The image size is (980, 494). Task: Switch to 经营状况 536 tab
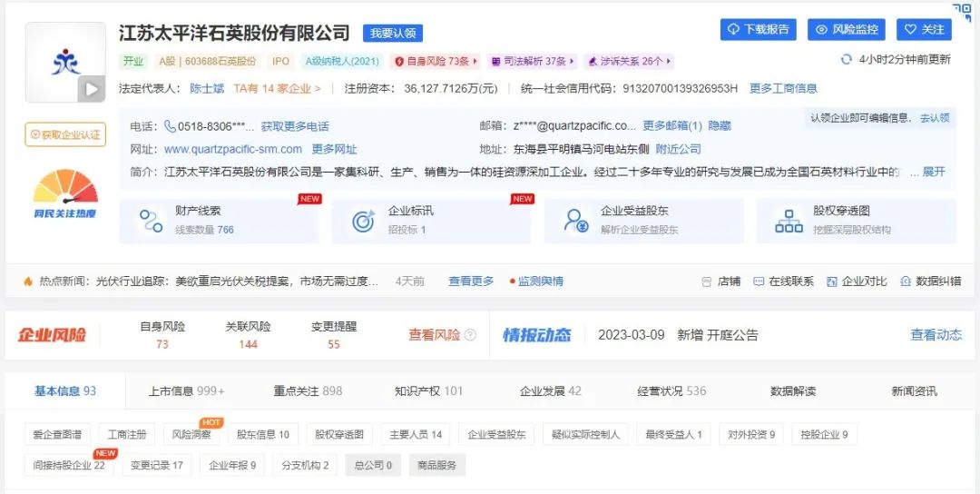click(671, 390)
